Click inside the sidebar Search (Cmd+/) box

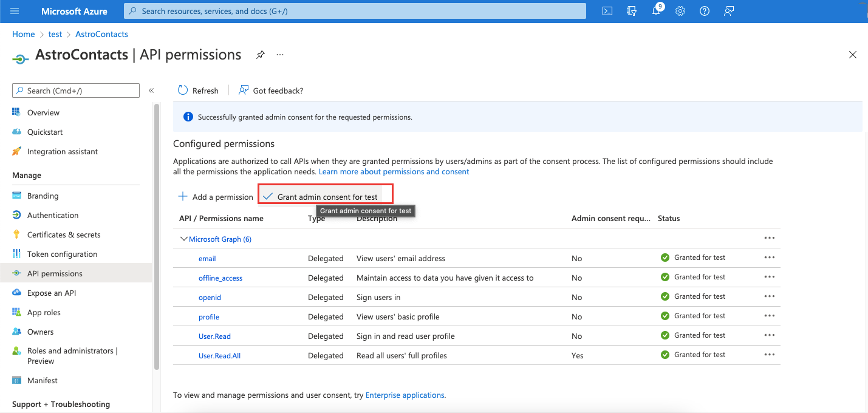[76, 90]
